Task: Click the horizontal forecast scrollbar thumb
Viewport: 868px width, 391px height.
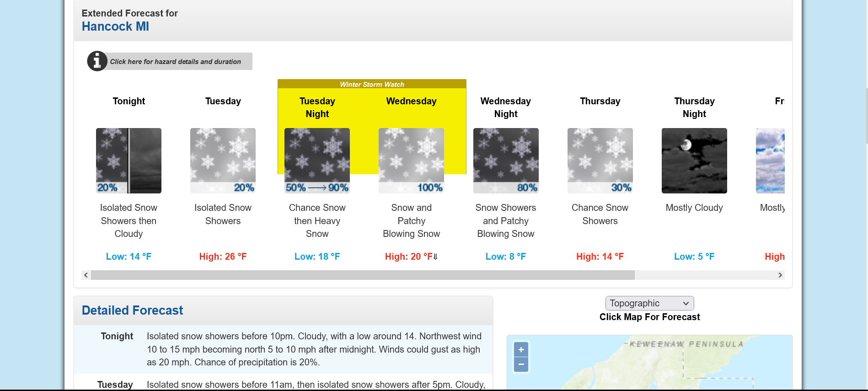Action: (x=362, y=275)
